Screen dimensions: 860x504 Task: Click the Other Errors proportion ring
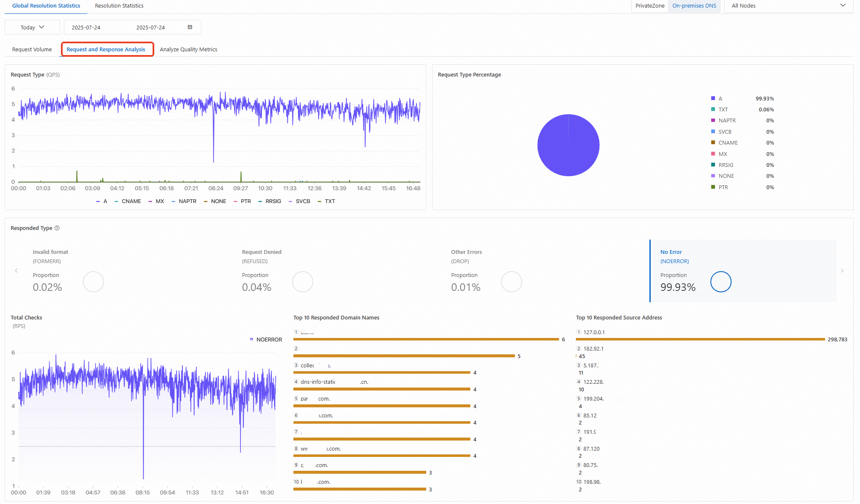512,282
